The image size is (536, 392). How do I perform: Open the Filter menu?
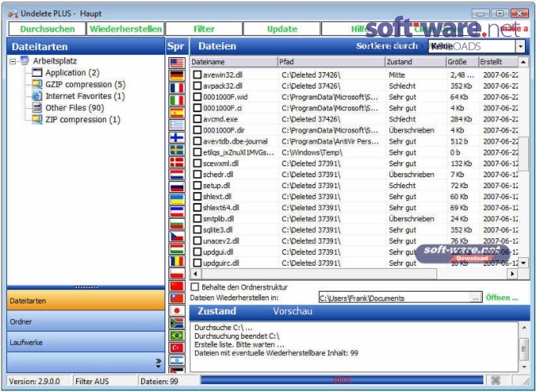pos(204,29)
